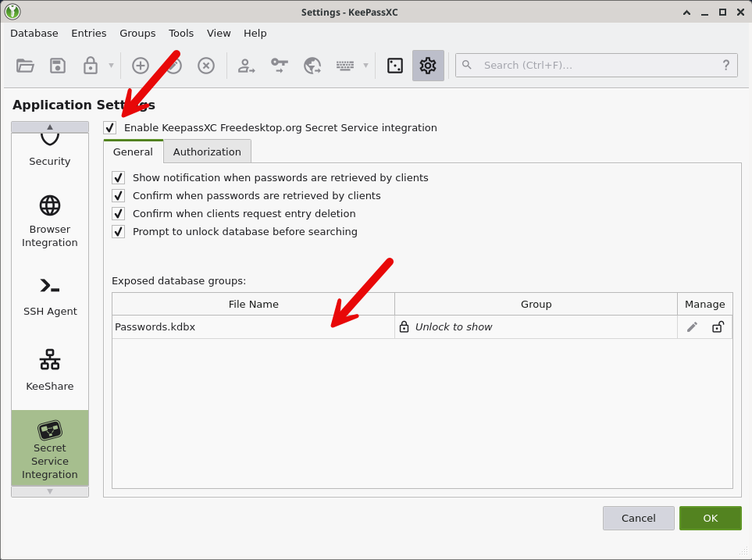Open the Password Generator dice icon
Viewport: 752px width, 560px height.
pos(394,66)
